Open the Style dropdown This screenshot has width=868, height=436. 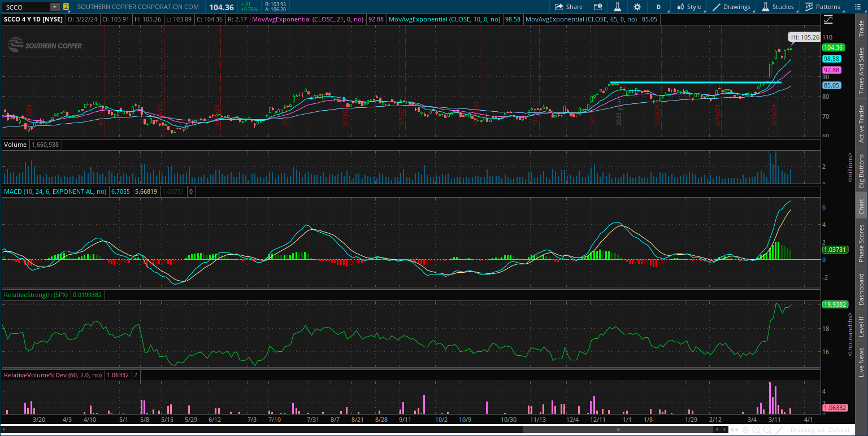[688, 7]
